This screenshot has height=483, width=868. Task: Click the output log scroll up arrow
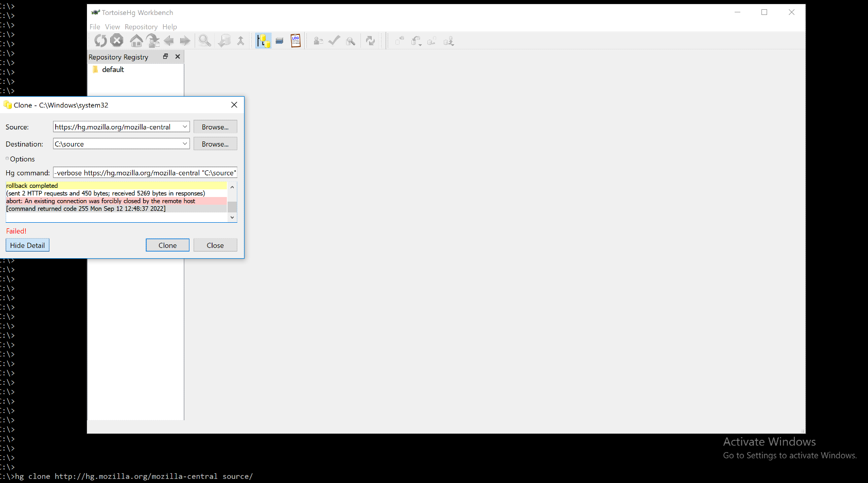(232, 187)
